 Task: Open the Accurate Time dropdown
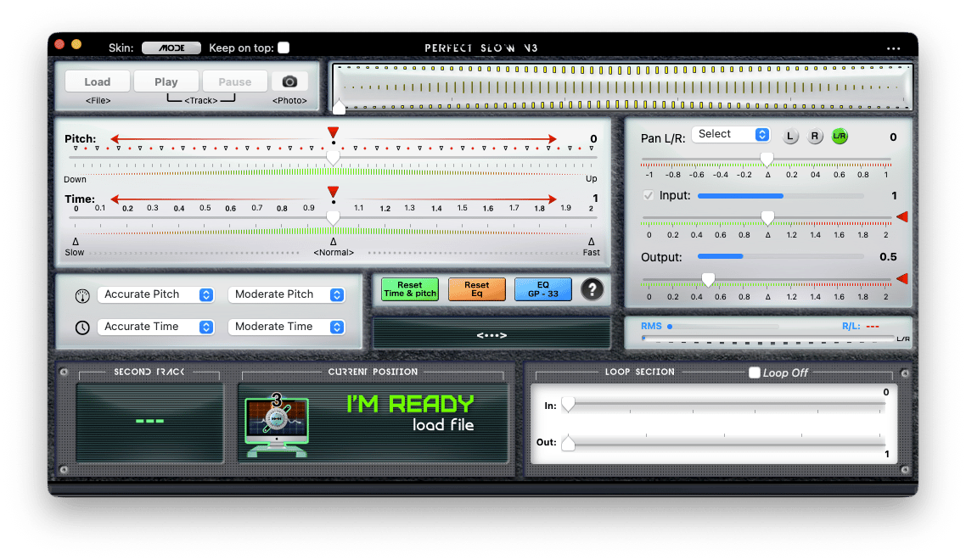(x=156, y=327)
